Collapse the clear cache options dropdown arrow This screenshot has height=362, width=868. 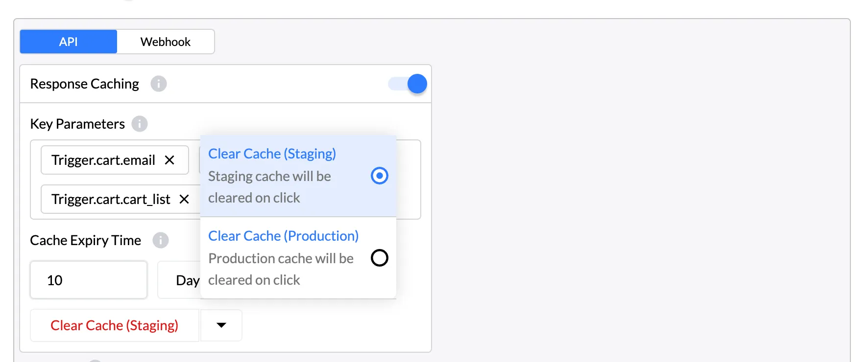coord(221,325)
